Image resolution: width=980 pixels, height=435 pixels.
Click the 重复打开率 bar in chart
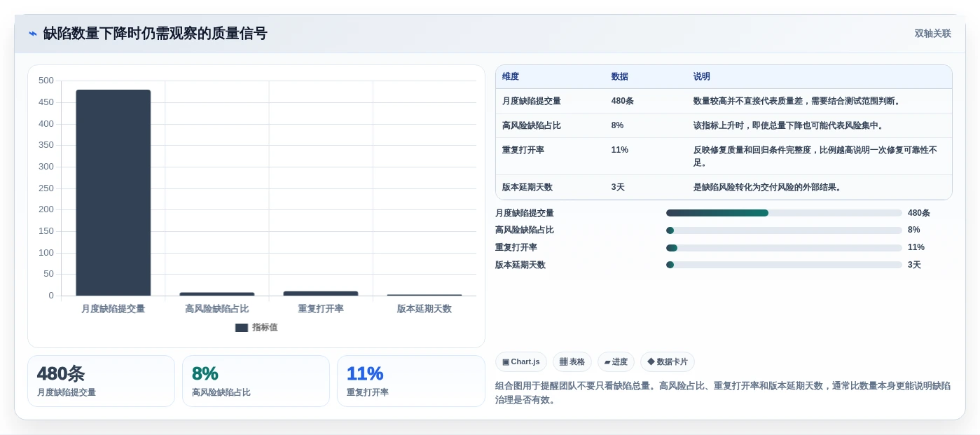321,293
